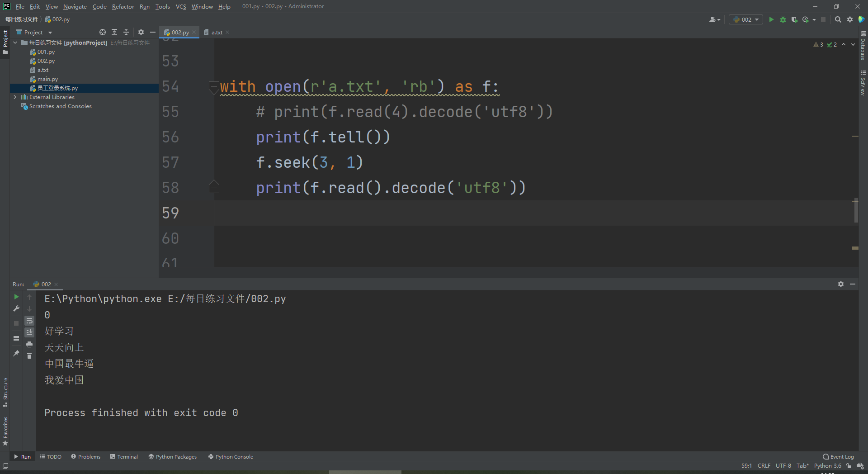The width and height of the screenshot is (868, 474).
Task: Hide the Project tool window
Action: coord(153,32)
